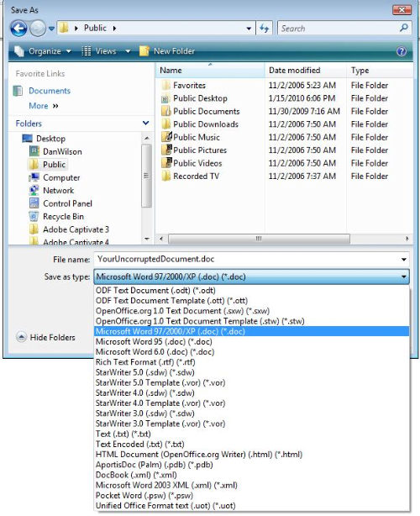Sort by the Date modified column header

coord(305,71)
